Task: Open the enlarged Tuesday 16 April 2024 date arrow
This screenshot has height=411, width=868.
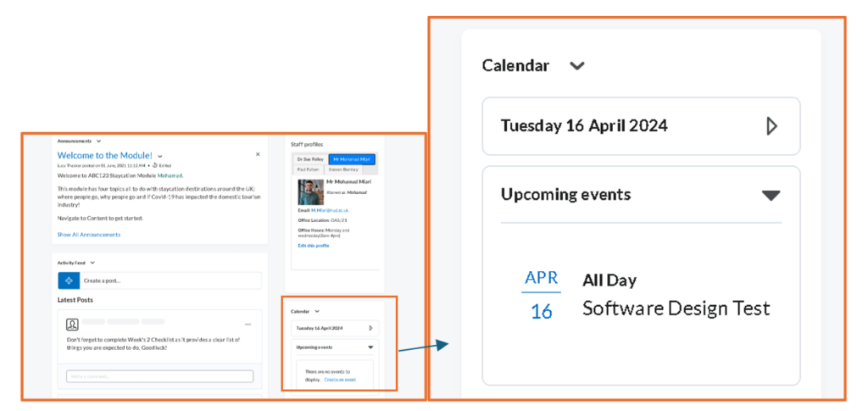Action: (771, 126)
